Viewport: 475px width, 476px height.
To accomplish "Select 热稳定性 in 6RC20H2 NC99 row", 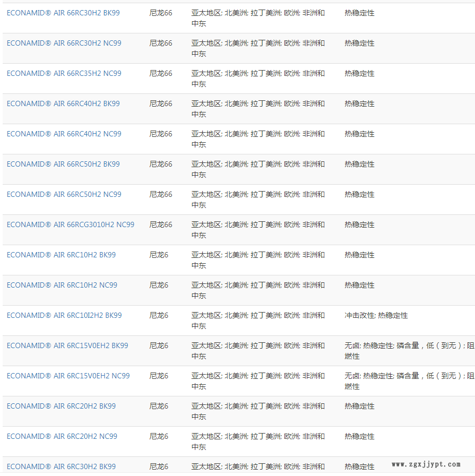I will click(x=359, y=436).
